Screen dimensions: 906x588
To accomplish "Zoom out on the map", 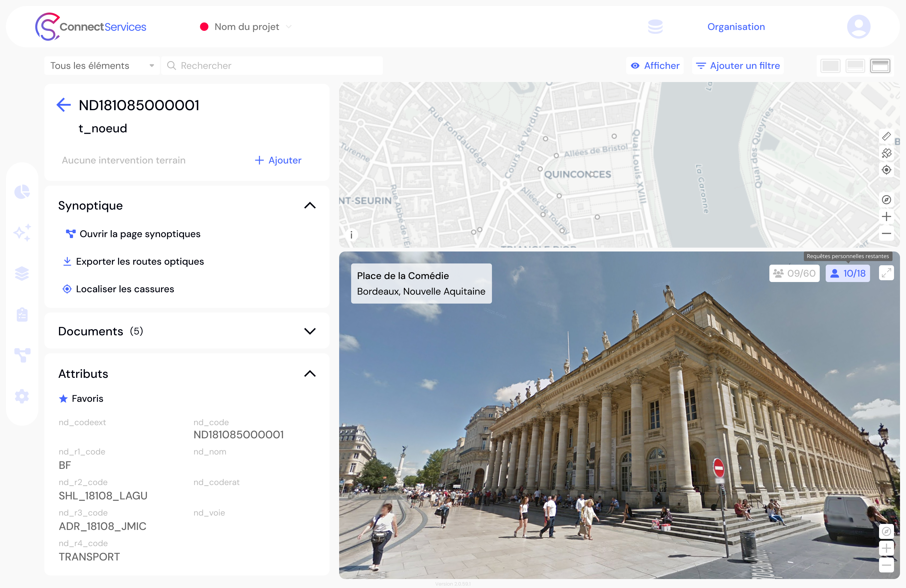I will 886,234.
